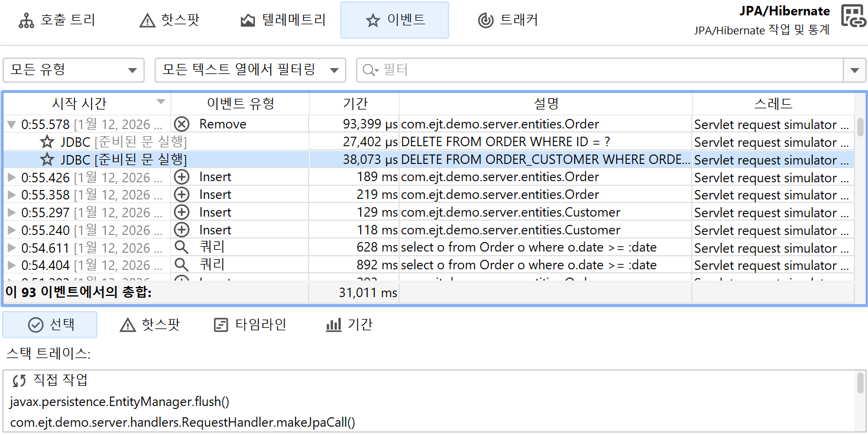Click the Remove event icon in the 0:55.578 row
This screenshot has width=868, height=435.
(x=182, y=124)
